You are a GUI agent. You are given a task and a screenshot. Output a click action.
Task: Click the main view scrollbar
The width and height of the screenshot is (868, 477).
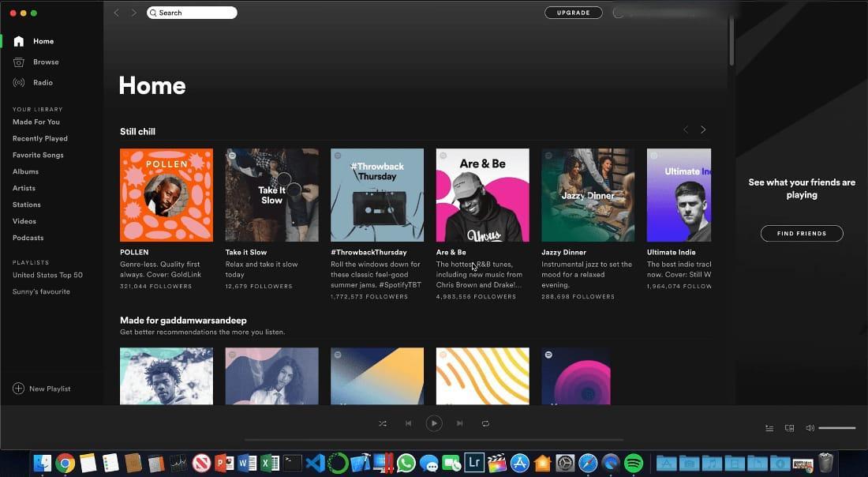click(731, 42)
